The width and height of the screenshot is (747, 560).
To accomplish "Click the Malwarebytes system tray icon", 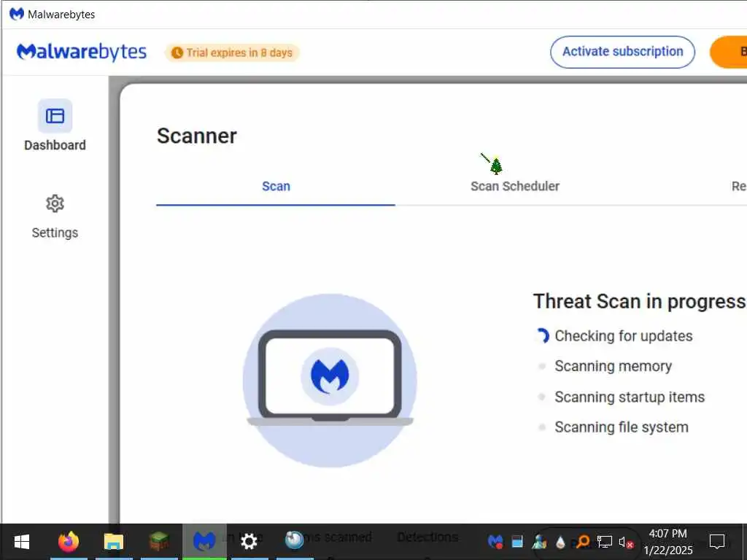I will coord(495,542).
